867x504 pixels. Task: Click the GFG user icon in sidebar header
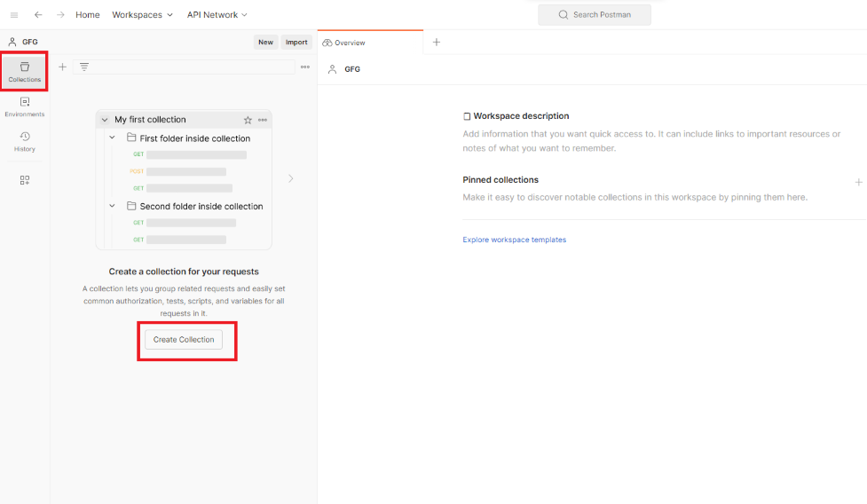pos(12,42)
